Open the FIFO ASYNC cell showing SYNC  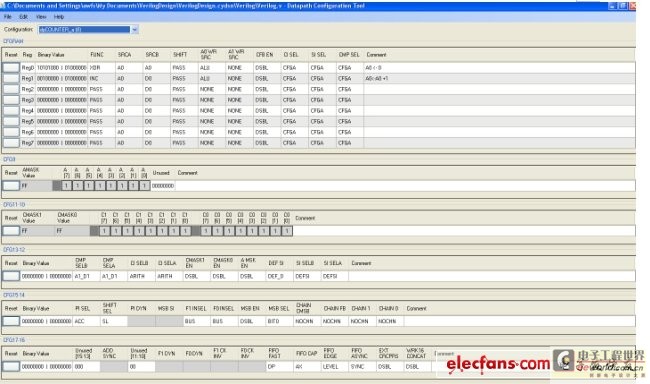tap(362, 367)
